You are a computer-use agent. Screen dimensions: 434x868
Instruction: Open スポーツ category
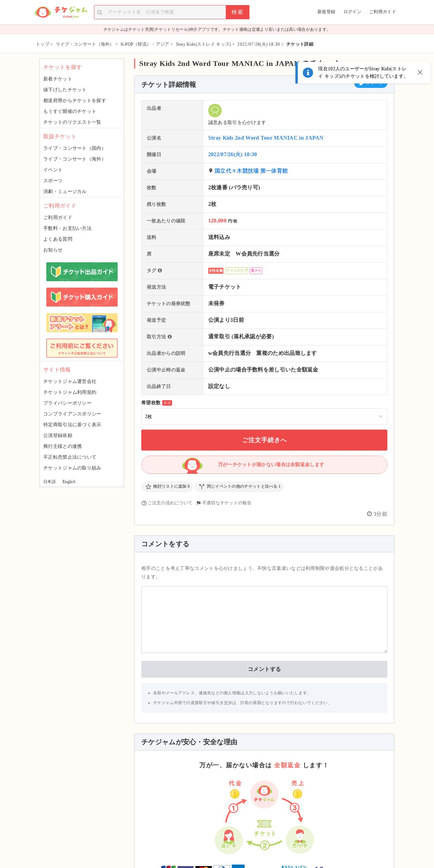coord(53,180)
